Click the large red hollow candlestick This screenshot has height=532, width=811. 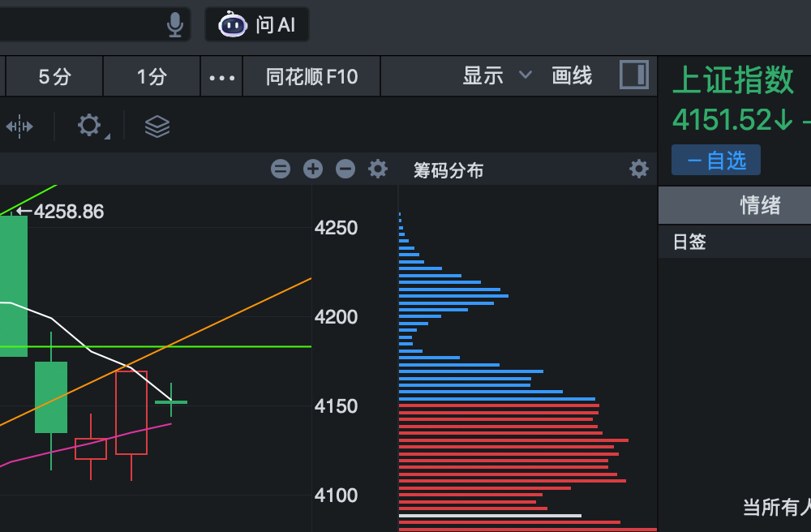point(131,413)
